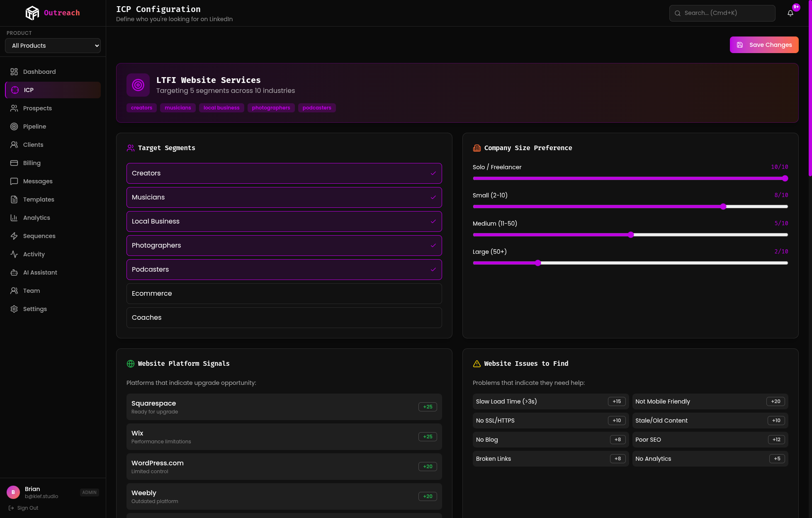Screen dimensions: 812x518
Task: Click the Outreach logo icon
Action: pos(32,13)
